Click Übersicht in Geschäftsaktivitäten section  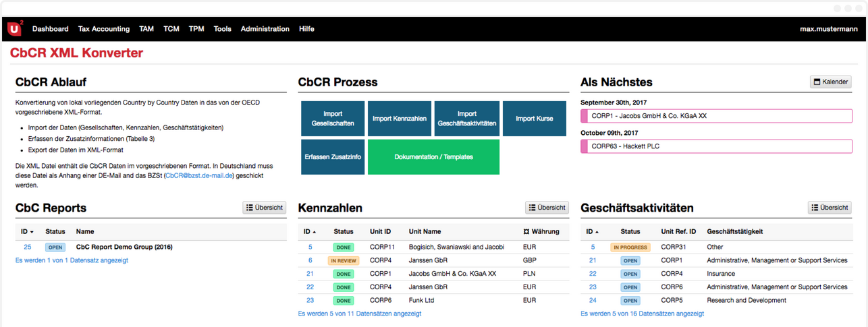(830, 208)
